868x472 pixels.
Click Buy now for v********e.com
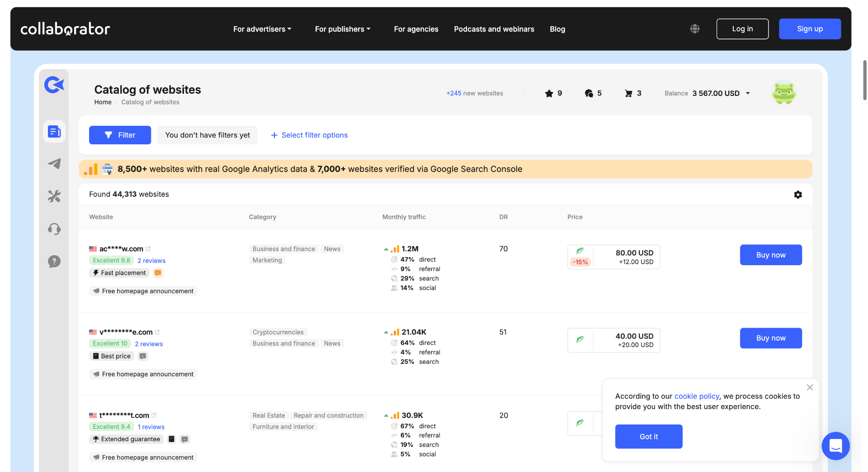(771, 338)
